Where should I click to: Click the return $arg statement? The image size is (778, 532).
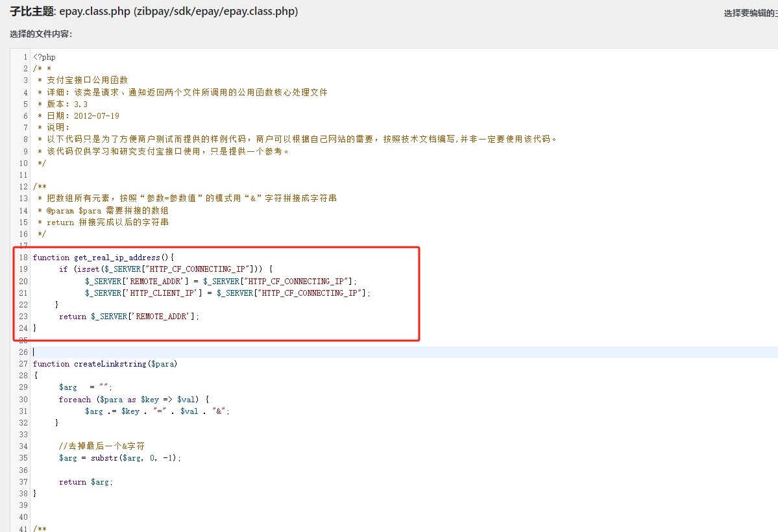(86, 482)
